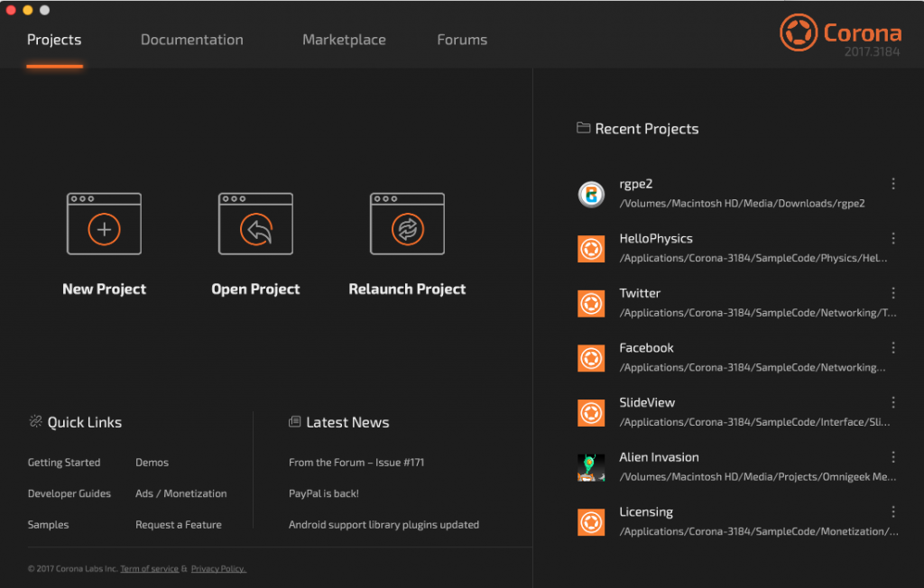Click the Relaunch Project refresh icon
This screenshot has width=924, height=588.
(x=407, y=229)
